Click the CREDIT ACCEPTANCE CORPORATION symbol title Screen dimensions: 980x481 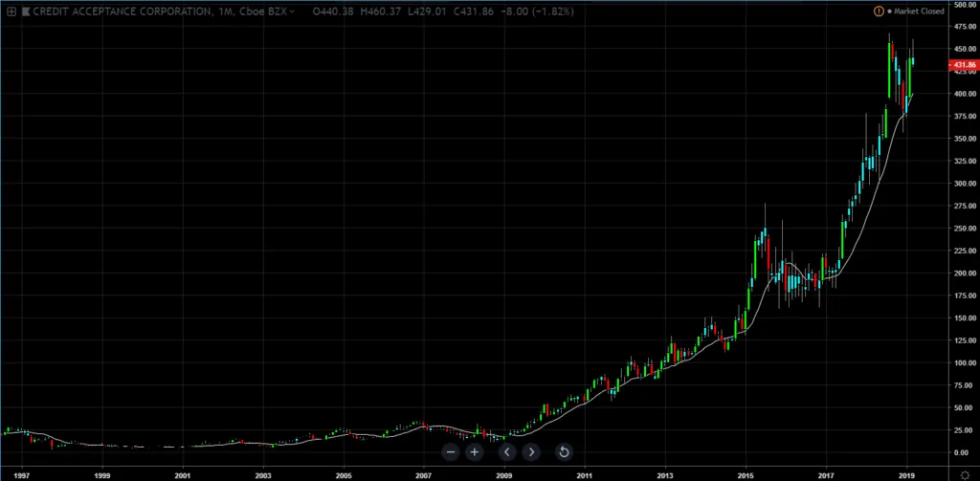(122, 11)
